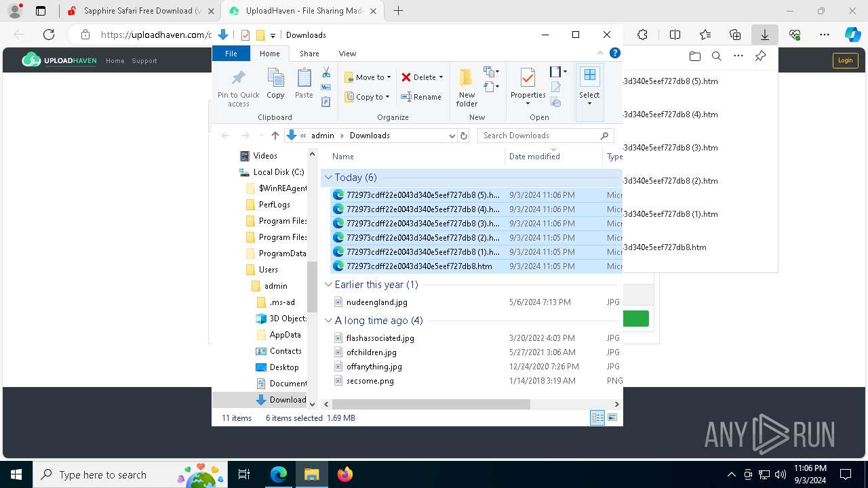Go up one folder level
The image size is (868, 488).
275,136
